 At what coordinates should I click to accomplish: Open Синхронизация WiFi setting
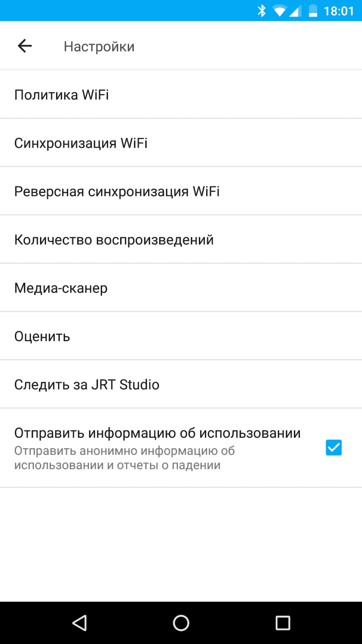click(x=81, y=143)
